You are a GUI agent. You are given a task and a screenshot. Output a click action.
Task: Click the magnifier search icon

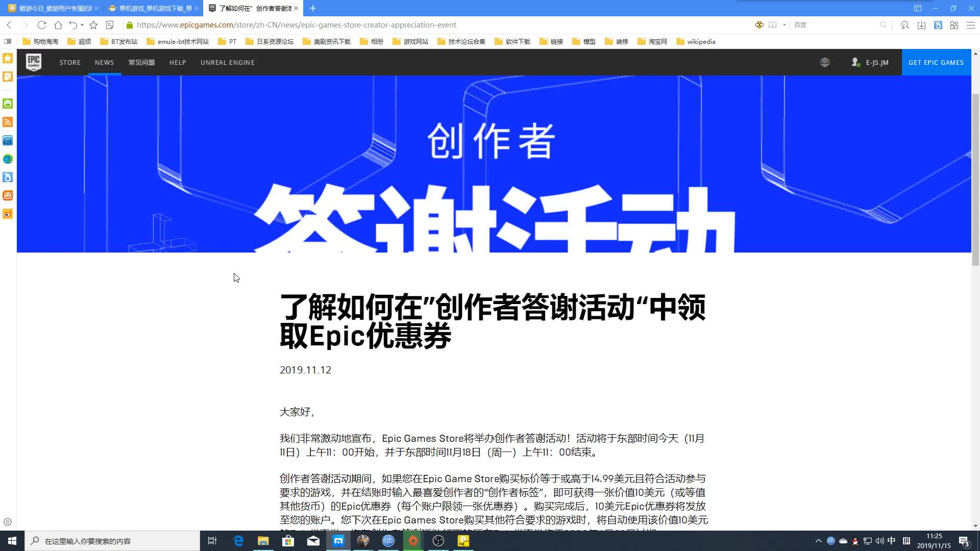point(884,24)
